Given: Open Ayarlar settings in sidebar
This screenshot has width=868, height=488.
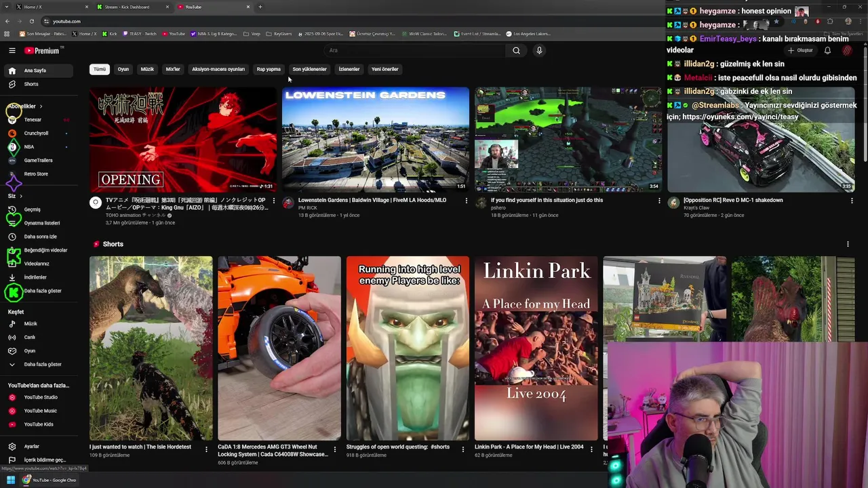Looking at the screenshot, I should pos(39,447).
